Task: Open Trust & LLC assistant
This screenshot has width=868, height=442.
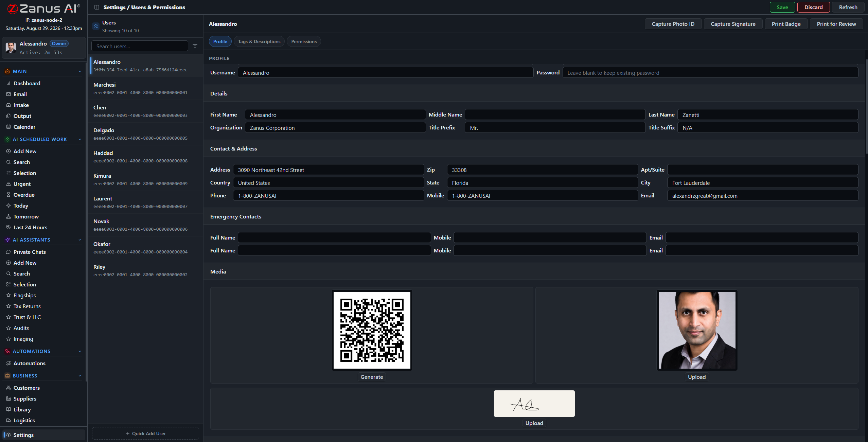Action: coord(27,317)
